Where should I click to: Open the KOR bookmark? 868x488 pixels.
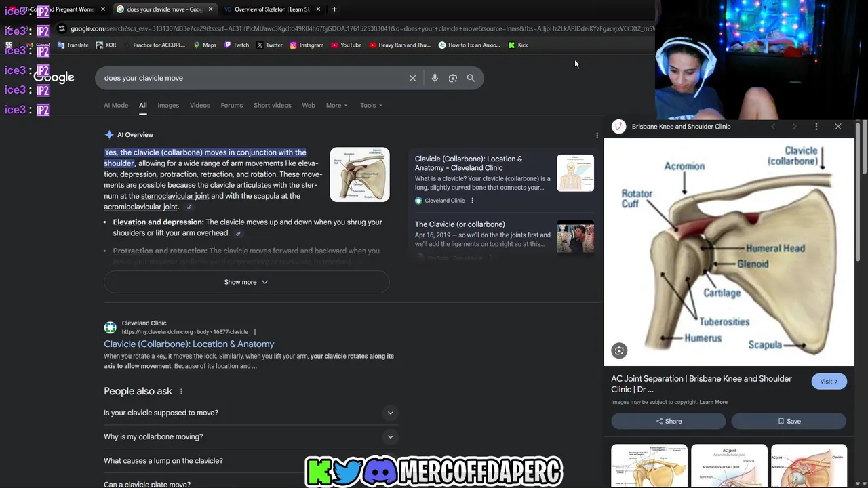point(106,45)
